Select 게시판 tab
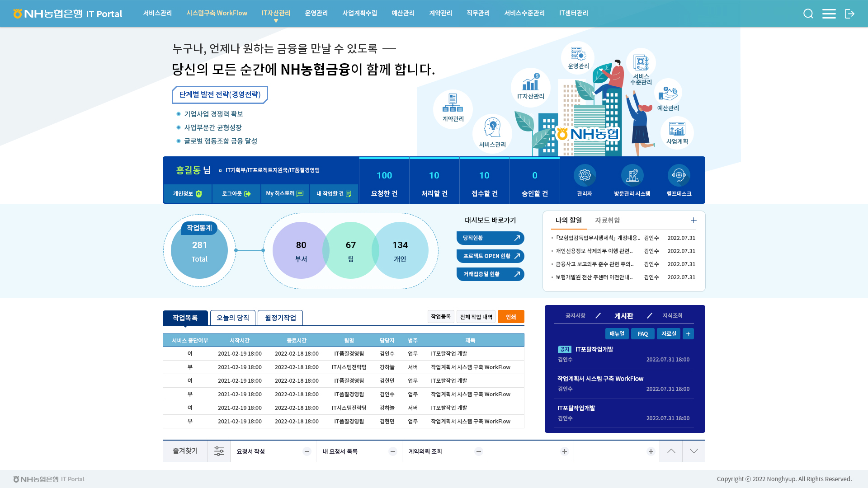 623,315
